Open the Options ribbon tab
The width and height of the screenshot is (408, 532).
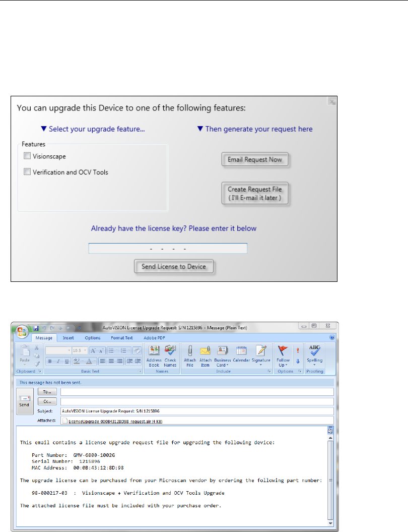(x=93, y=338)
